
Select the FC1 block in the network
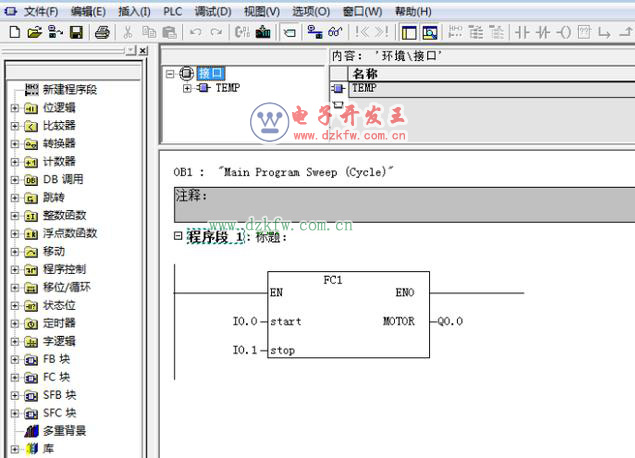pyautogui.click(x=348, y=315)
